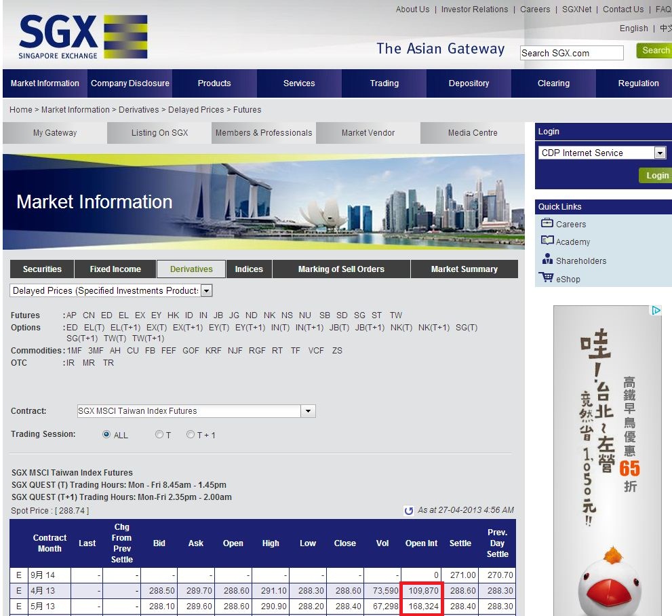Select the T + 1 trading session option

(x=191, y=434)
